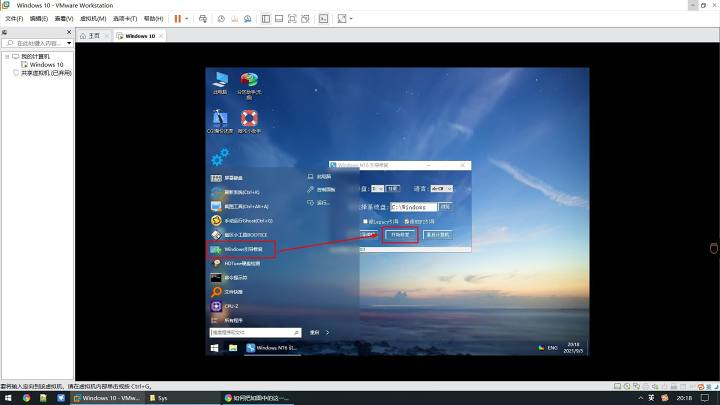
Task: Switch to the Windows 10 VM tab
Action: (x=140, y=36)
